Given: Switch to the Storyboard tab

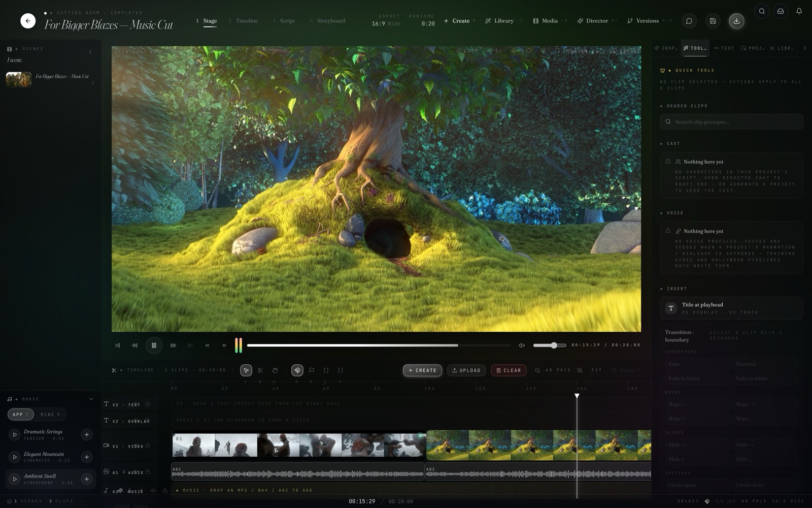Looking at the screenshot, I should (x=327, y=21).
